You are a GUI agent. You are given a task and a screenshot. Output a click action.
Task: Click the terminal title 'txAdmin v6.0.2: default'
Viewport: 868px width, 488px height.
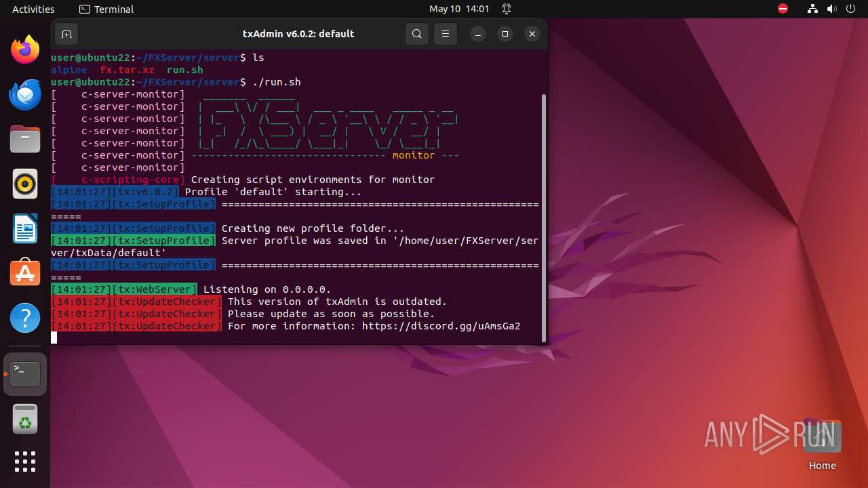[298, 34]
